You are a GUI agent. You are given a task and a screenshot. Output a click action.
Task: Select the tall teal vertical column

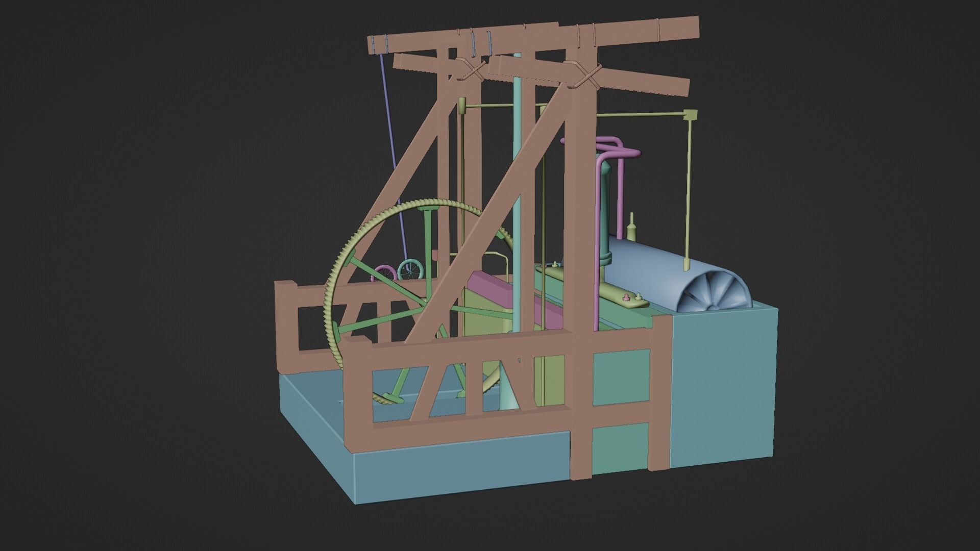518,204
